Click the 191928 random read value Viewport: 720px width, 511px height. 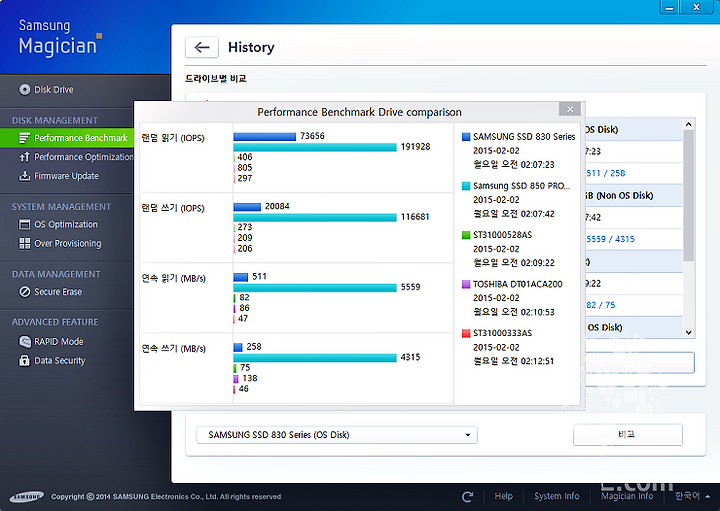tap(415, 146)
